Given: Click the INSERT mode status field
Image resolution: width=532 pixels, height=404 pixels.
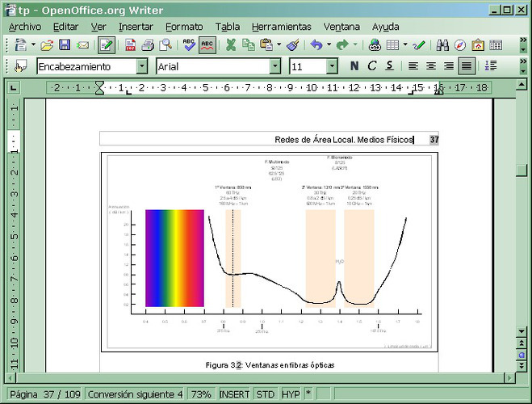Looking at the screenshot, I should 234,394.
